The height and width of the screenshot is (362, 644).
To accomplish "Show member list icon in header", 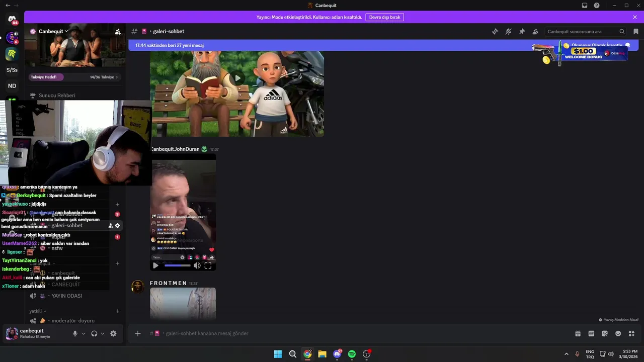I will (x=535, y=31).
